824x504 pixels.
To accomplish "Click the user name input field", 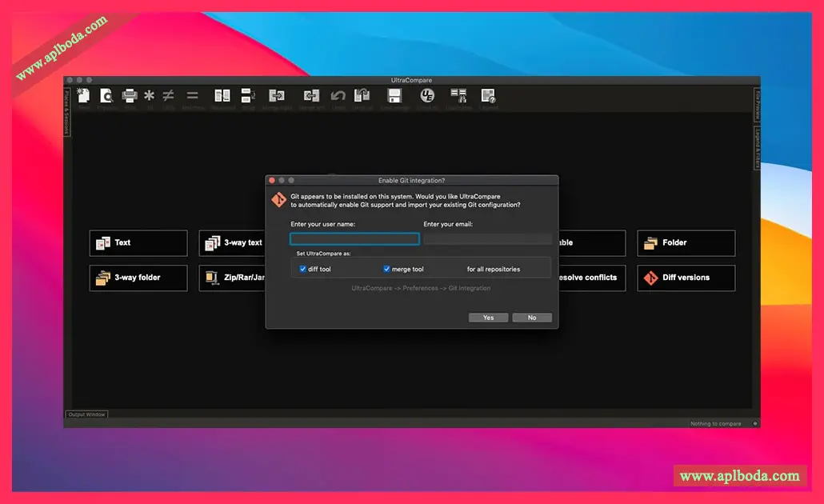I will coord(354,239).
